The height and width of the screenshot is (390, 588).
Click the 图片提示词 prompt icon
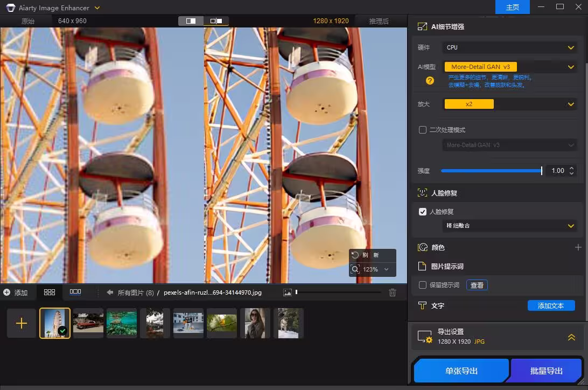423,266
